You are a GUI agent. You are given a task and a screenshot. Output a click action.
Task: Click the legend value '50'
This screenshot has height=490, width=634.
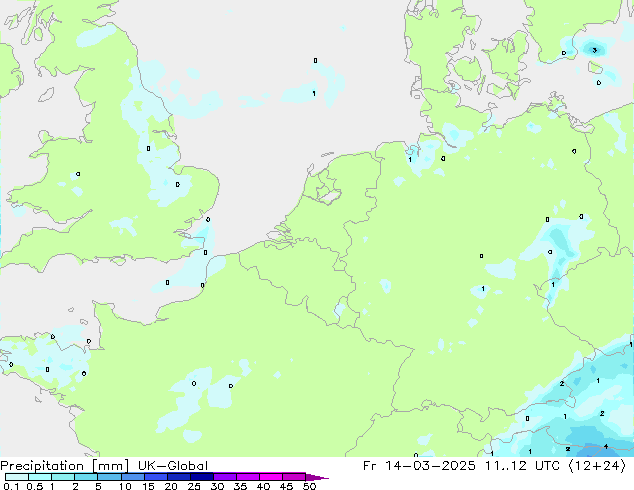[309, 486]
